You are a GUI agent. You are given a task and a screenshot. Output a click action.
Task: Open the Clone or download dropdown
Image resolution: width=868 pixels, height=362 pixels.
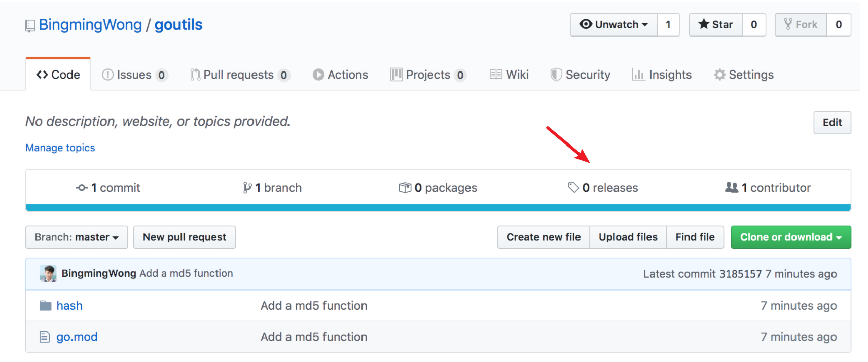point(790,237)
